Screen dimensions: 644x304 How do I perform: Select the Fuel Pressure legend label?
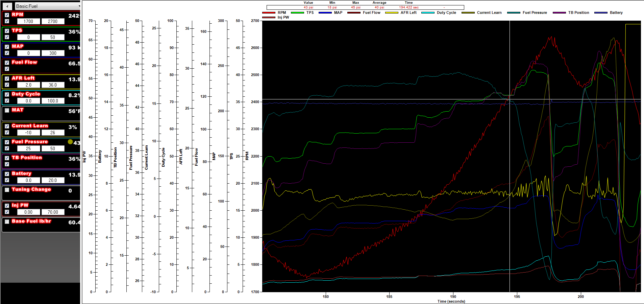pos(535,13)
